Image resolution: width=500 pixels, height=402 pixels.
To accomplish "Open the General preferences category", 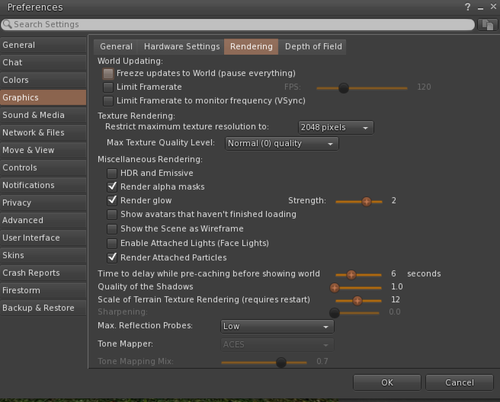I will [43, 45].
